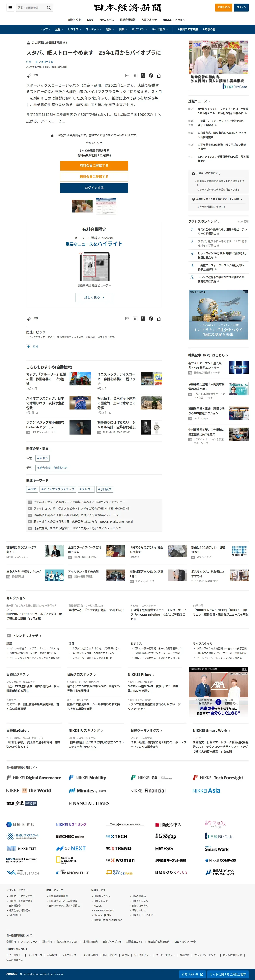Click the search magnifier icon
The image size is (255, 980).
pyautogui.click(x=49, y=8)
